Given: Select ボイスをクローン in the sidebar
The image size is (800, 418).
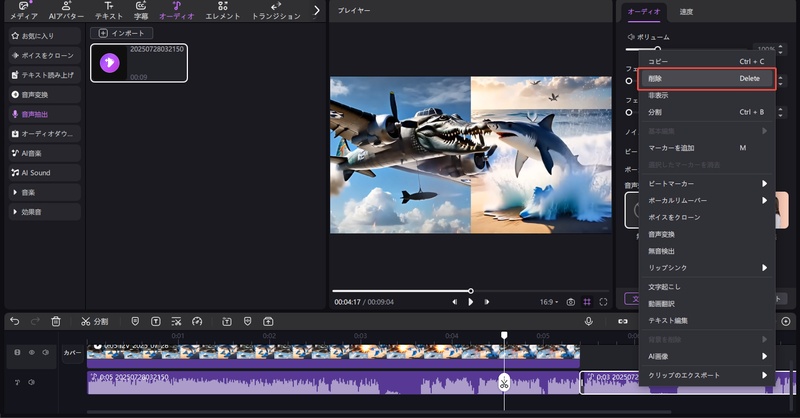Looking at the screenshot, I should coord(45,55).
